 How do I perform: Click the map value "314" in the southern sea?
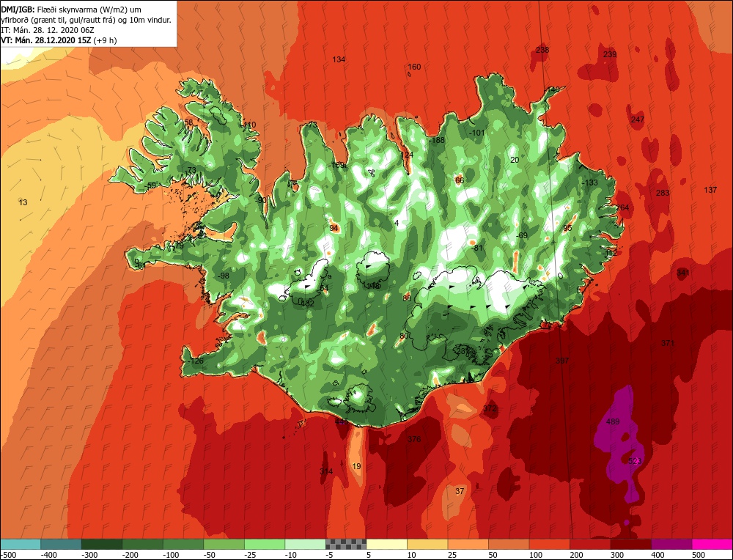coord(326,471)
